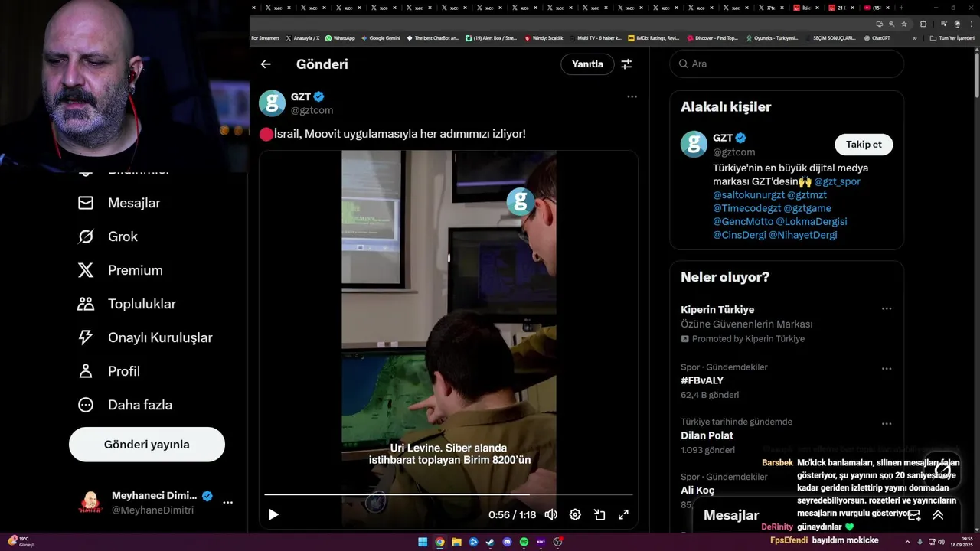Open Windows Start menu
This screenshot has width=980, height=551.
pyautogui.click(x=423, y=542)
